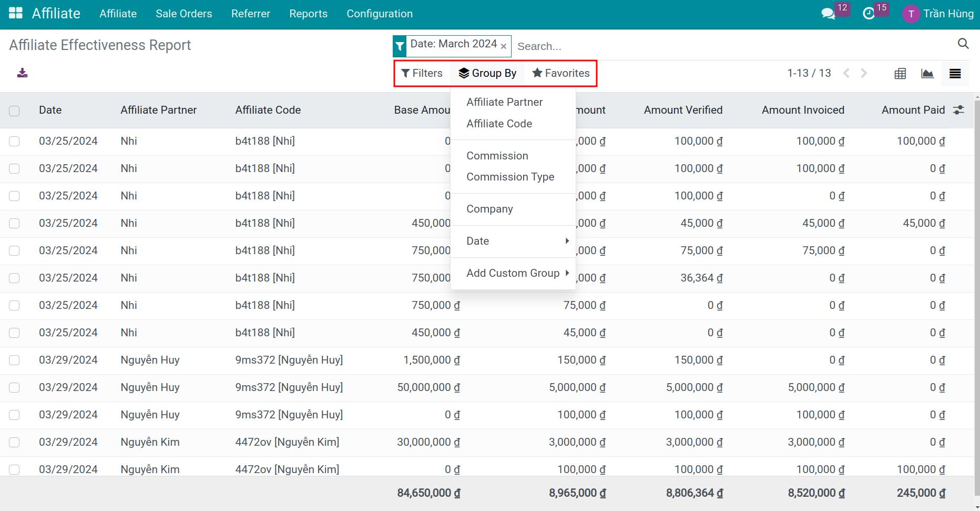Click the funnel filter icon in search facet
The height and width of the screenshot is (511, 980).
coord(400,46)
